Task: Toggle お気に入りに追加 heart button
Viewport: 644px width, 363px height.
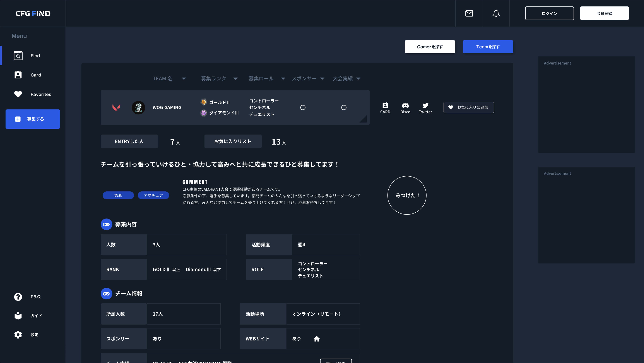Action: coord(468,107)
